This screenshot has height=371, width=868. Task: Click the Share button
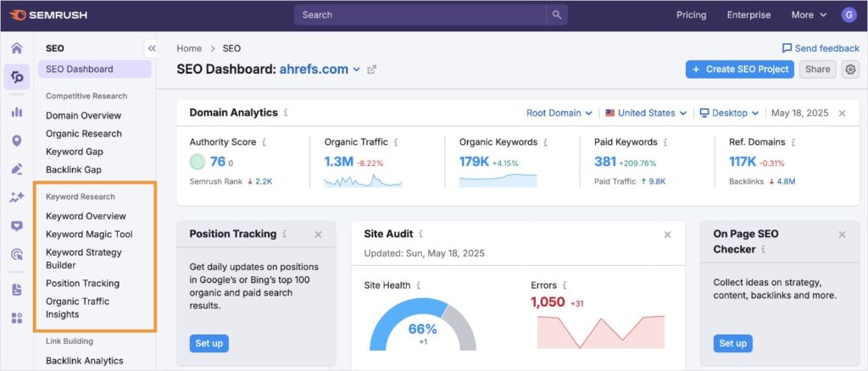point(818,69)
